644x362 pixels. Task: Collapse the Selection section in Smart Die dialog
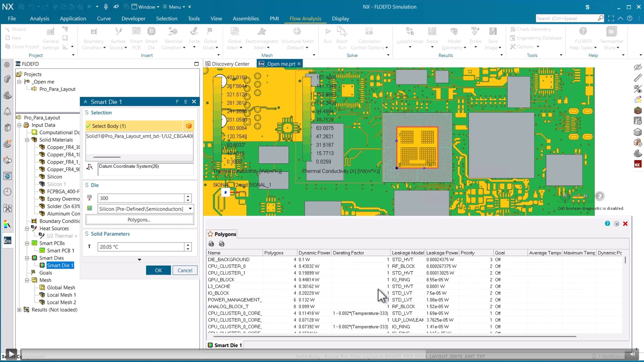pos(87,112)
